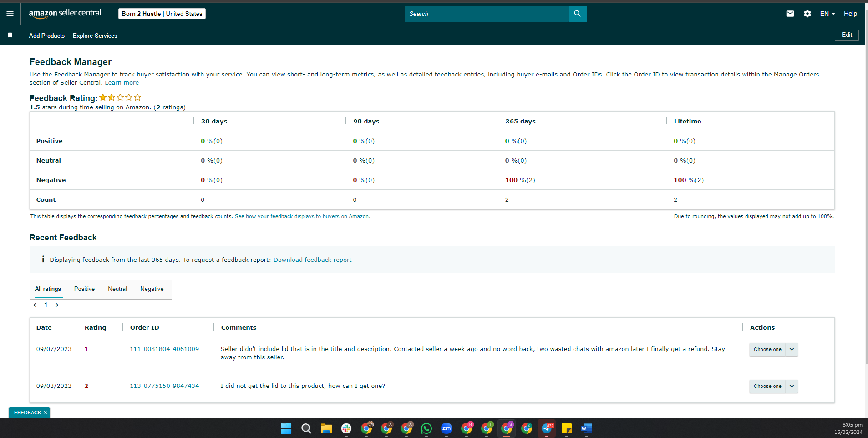Click the comment about getting a lid
This screenshot has width=868, height=438.
coord(303,386)
